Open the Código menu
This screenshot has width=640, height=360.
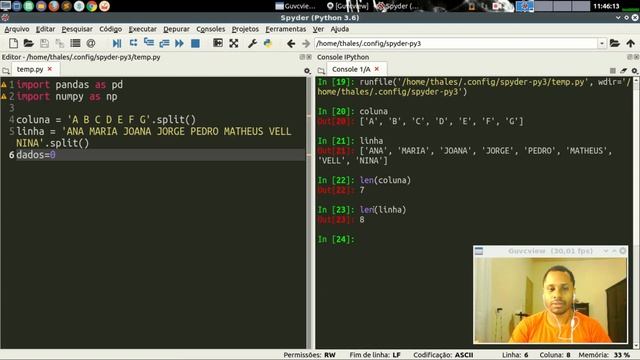(x=110, y=29)
